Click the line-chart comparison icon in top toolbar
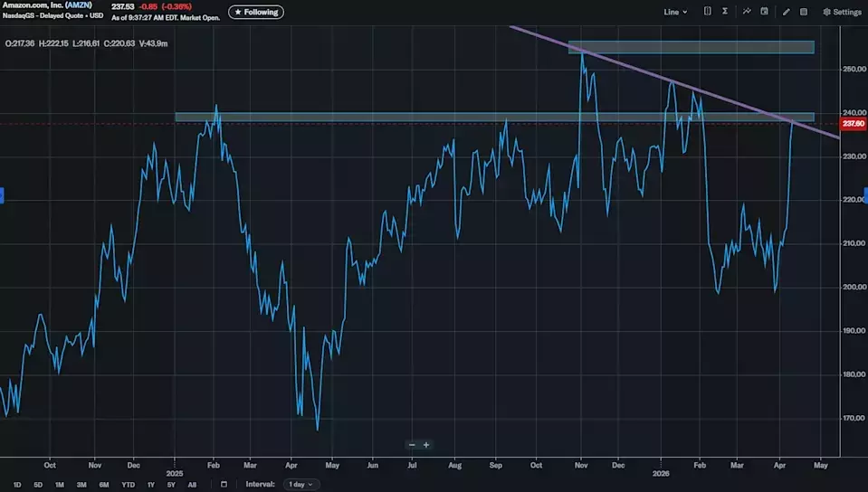868x492 pixels. (x=746, y=12)
